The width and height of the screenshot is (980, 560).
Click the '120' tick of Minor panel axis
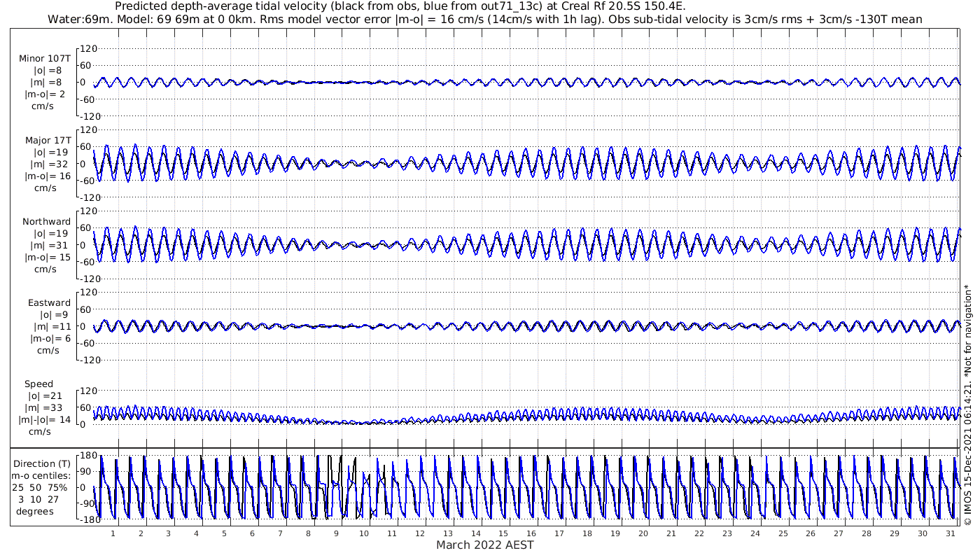(88, 49)
